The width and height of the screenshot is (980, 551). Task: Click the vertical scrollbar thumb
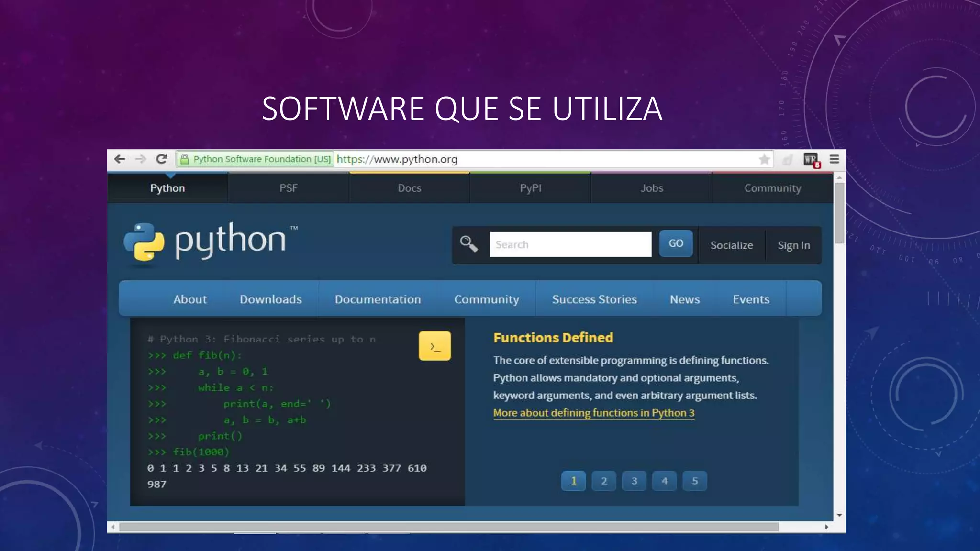(839, 213)
